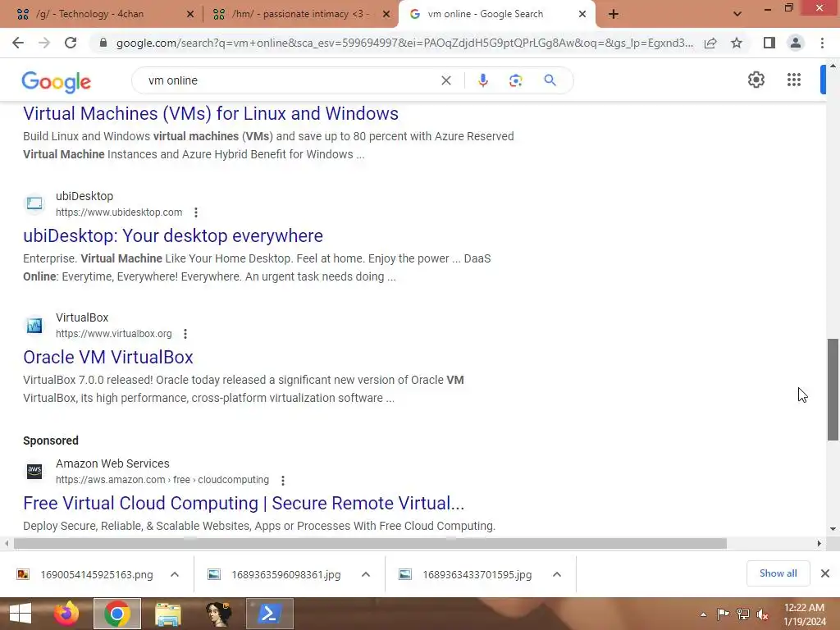840x630 pixels.
Task: Close the Google Search tab
Action: 582,15
